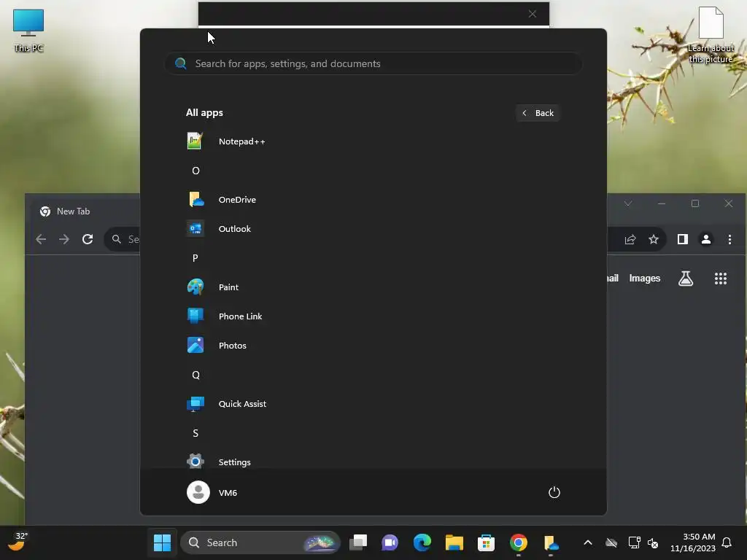Open the Google apps grid
747x560 pixels.
(721, 279)
